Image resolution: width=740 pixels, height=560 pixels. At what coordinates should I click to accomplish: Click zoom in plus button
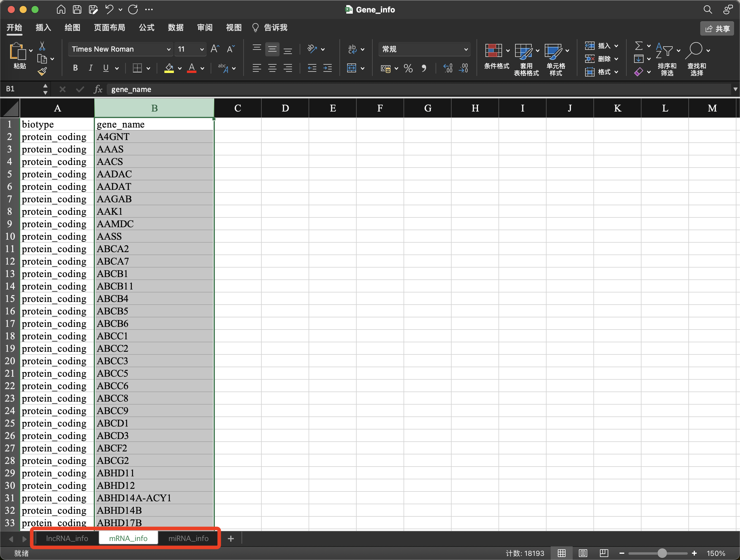(x=694, y=553)
